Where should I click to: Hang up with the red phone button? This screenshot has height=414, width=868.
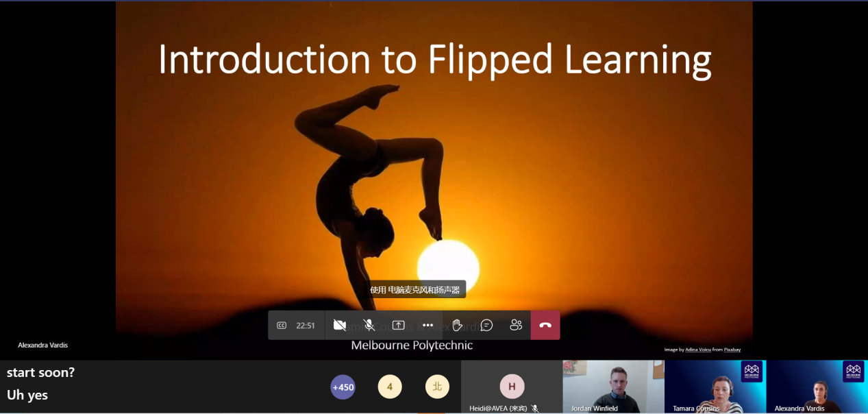545,326
